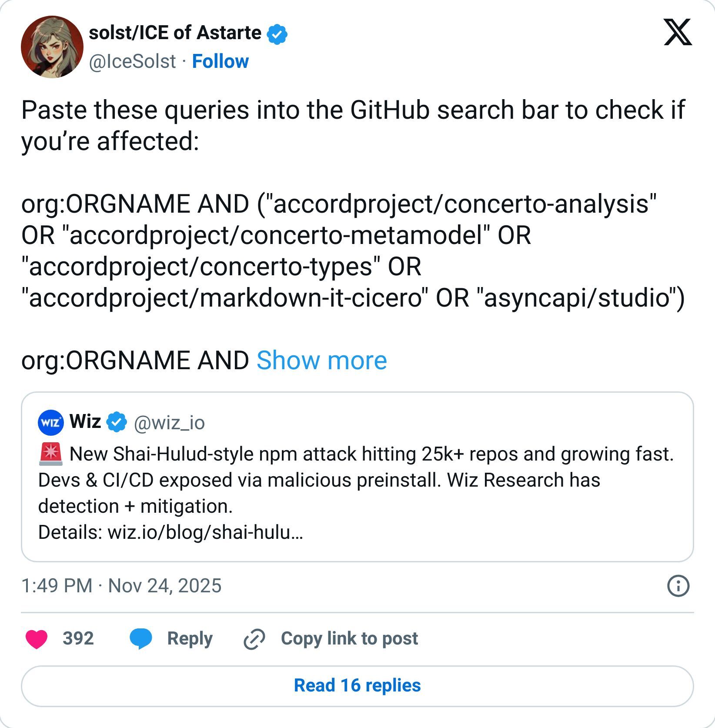Open the reply bubble icon
Screen dimensions: 715x728
(x=140, y=638)
